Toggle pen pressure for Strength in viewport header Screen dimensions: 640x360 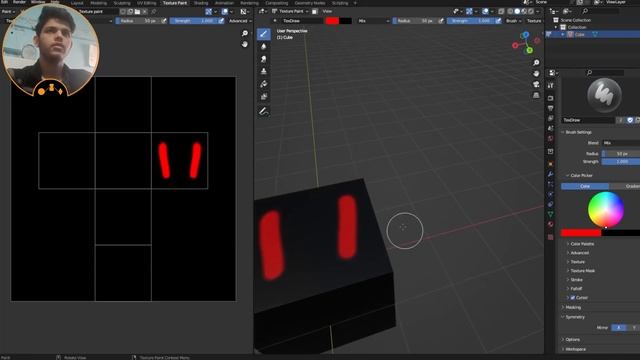point(498,21)
